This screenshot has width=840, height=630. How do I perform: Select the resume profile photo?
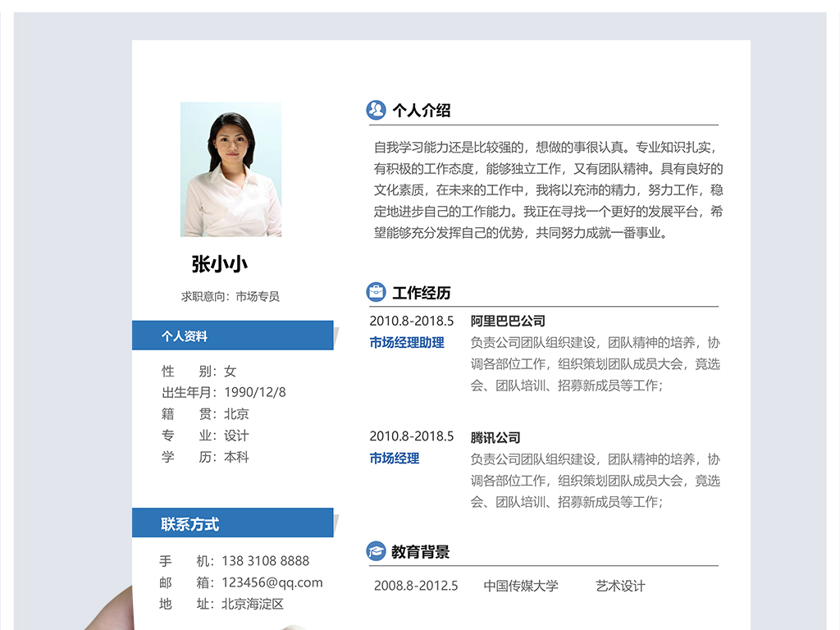(231, 169)
